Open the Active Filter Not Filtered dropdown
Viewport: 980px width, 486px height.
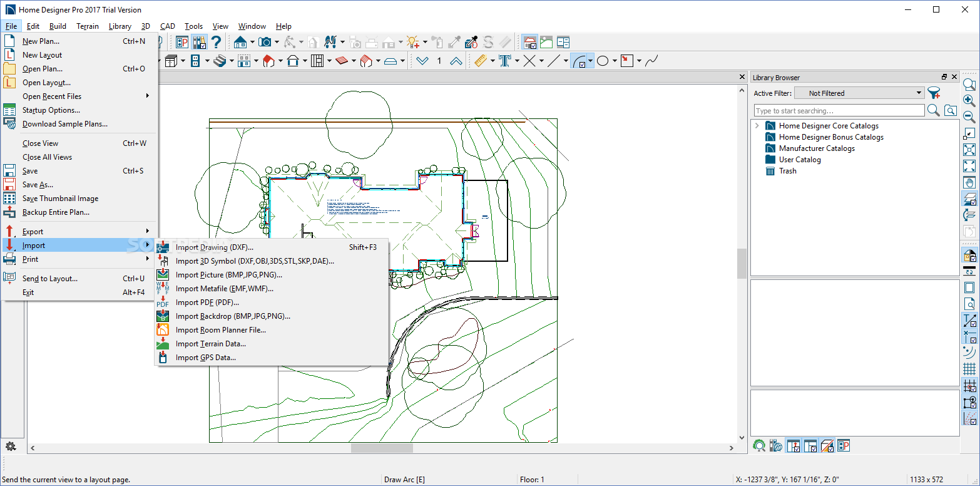pyautogui.click(x=859, y=93)
